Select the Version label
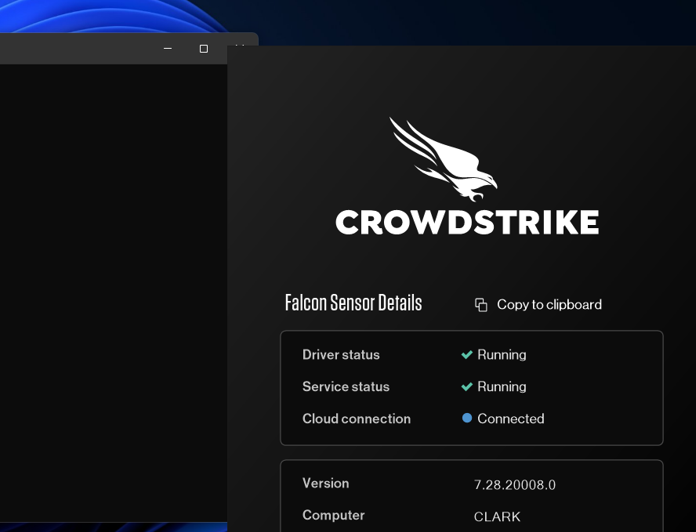 [325, 483]
